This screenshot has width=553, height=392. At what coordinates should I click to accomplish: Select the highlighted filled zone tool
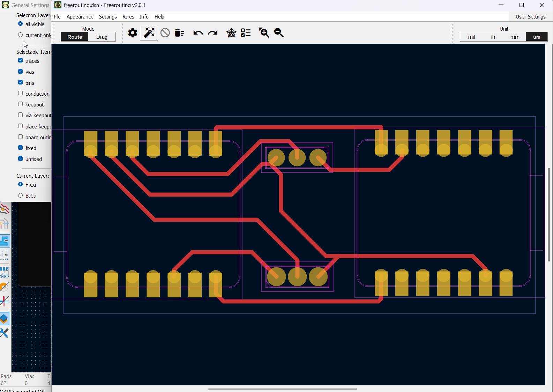pos(5,241)
